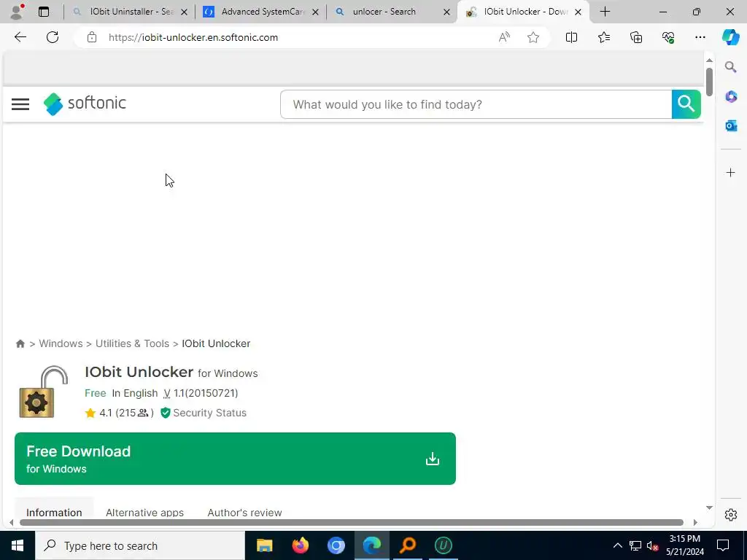Select the Information tab
The height and width of the screenshot is (560, 747).
[54, 513]
